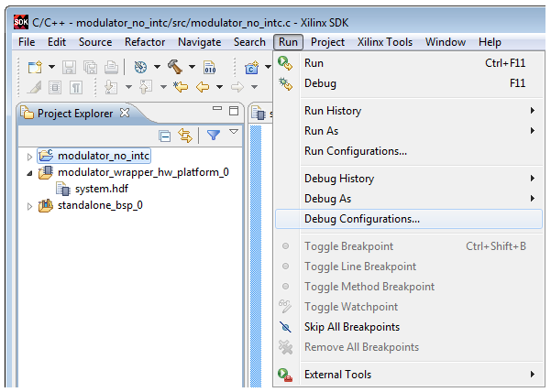Viewport: 551px width, 392px height.
Task: Maximize the Project Explorer panel
Action: [234, 111]
